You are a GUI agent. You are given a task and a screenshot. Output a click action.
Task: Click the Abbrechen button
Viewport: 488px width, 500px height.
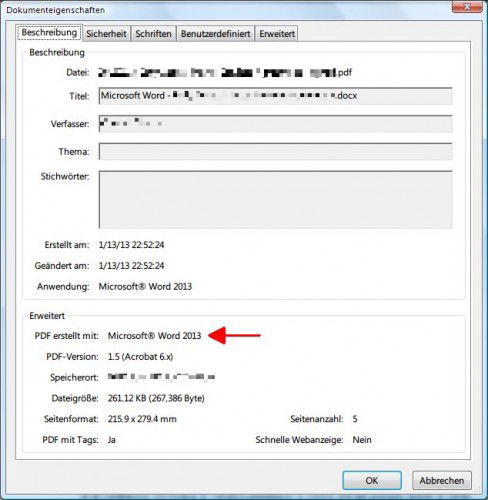(442, 480)
